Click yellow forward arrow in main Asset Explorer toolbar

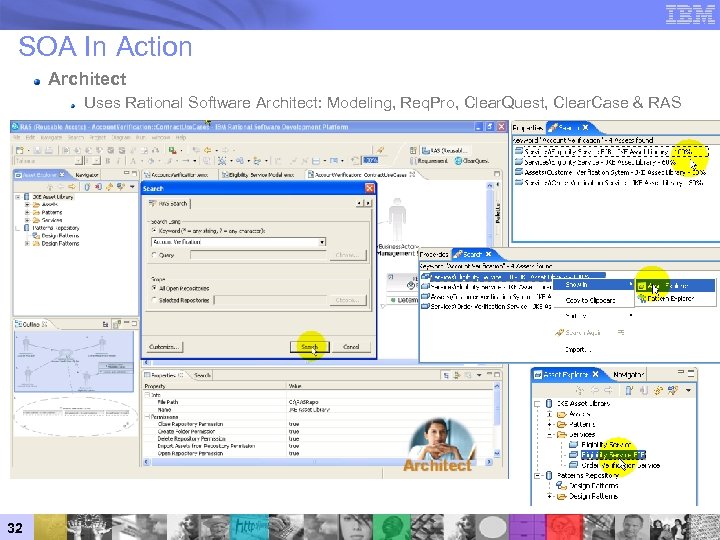(x=72, y=186)
